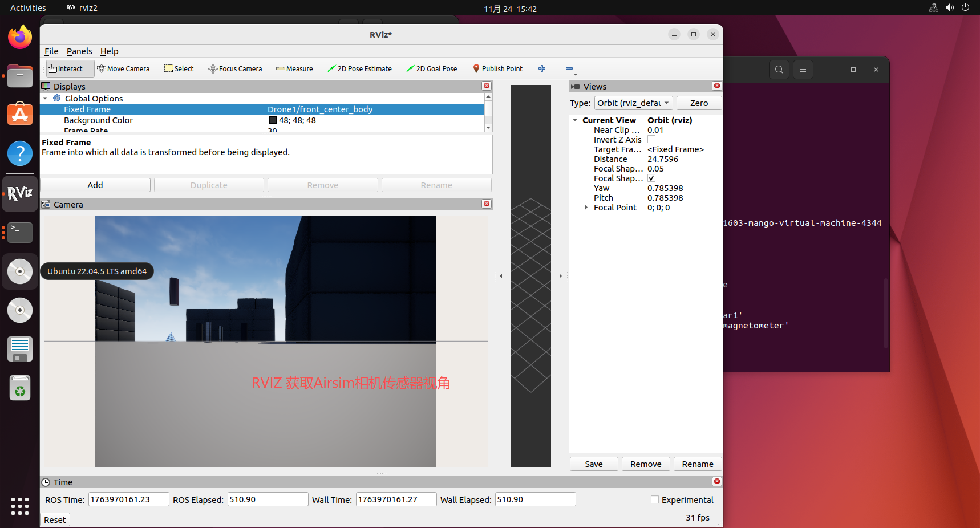980x528 pixels.
Task: Open Terminal from the dock
Action: click(20, 233)
